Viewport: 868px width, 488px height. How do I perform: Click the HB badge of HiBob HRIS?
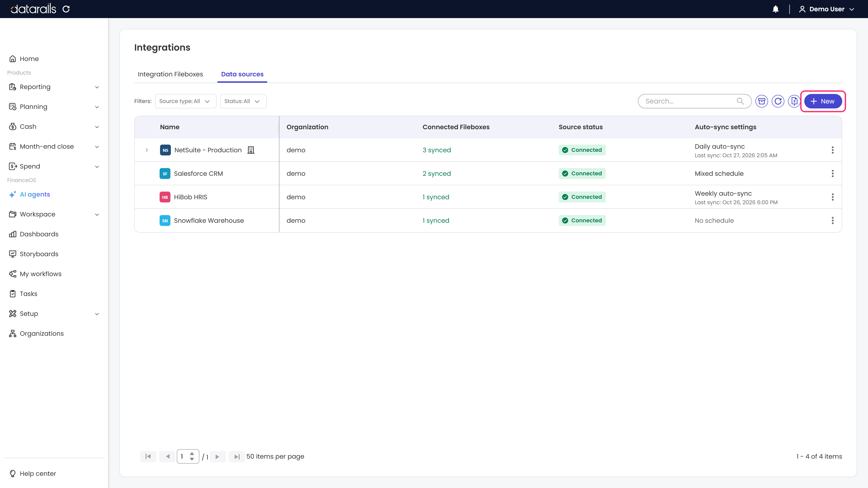165,197
